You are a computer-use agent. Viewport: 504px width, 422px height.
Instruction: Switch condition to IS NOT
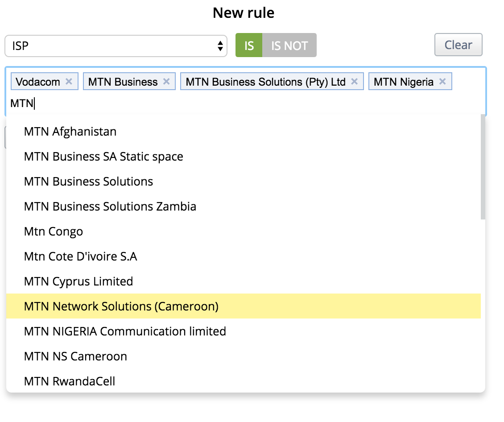tap(289, 46)
